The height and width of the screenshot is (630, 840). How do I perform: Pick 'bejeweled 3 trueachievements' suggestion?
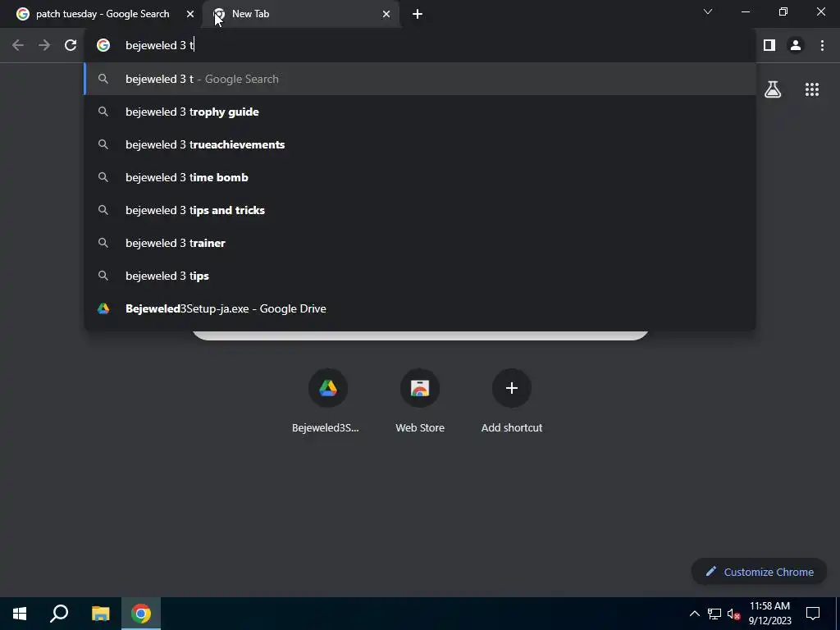[x=420, y=144]
